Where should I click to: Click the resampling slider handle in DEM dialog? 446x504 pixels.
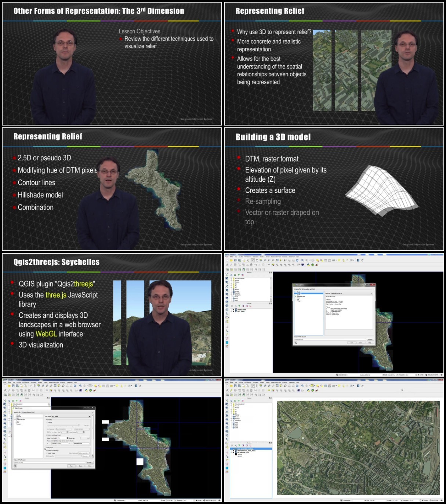[x=79, y=425]
